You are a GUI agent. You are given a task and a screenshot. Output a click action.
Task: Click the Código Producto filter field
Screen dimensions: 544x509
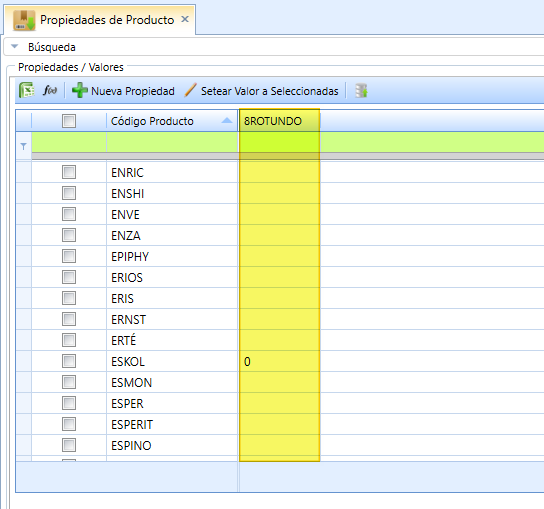pyautogui.click(x=172, y=142)
